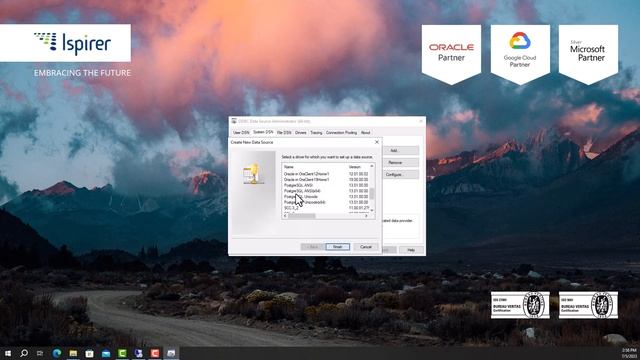The width and height of the screenshot is (640, 360).
Task: Open the blue taskbar icon left of the red Camtasia icon
Action: [138, 353]
